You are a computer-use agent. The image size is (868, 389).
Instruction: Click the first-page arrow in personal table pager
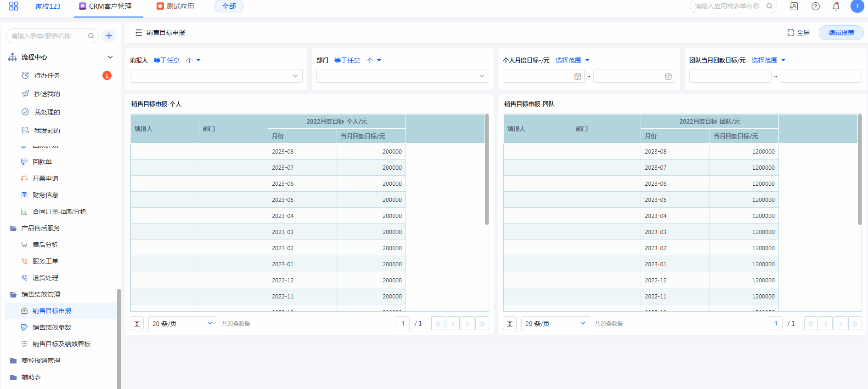click(438, 324)
